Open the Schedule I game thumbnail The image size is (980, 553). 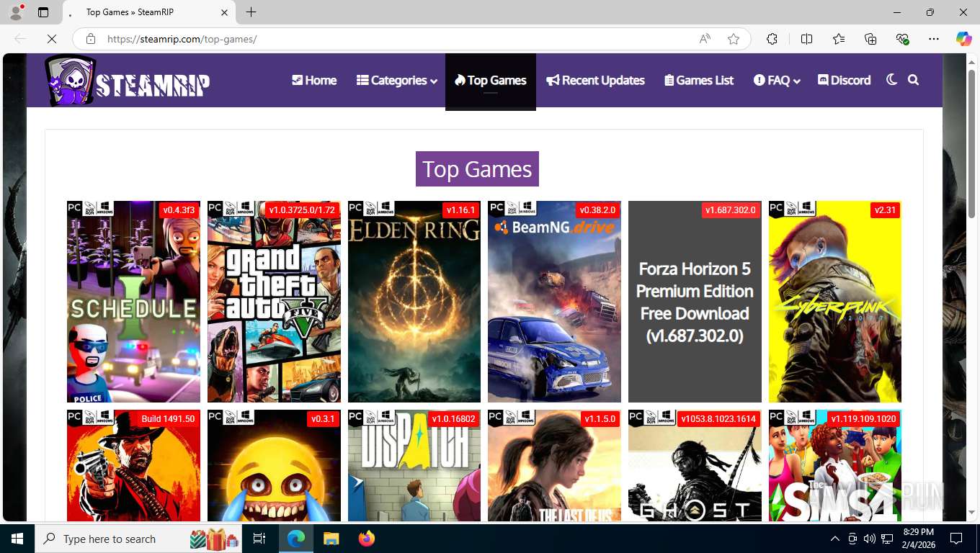click(133, 302)
